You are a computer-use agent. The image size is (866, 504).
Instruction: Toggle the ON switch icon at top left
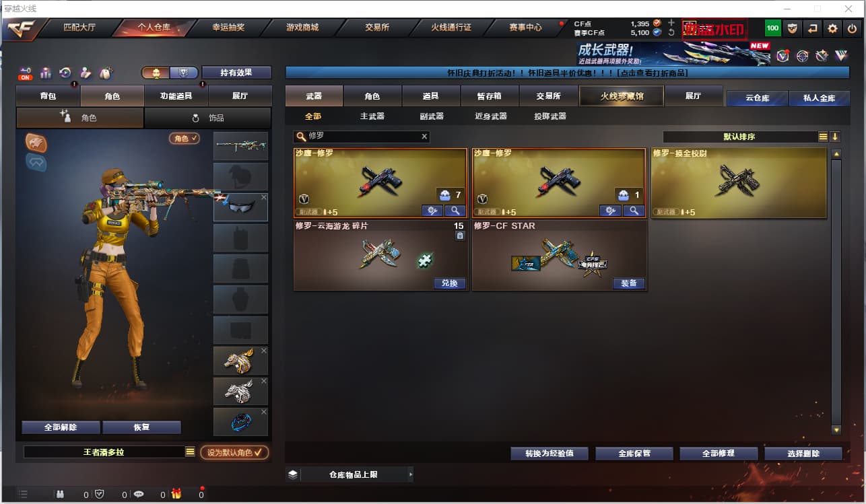(26, 73)
